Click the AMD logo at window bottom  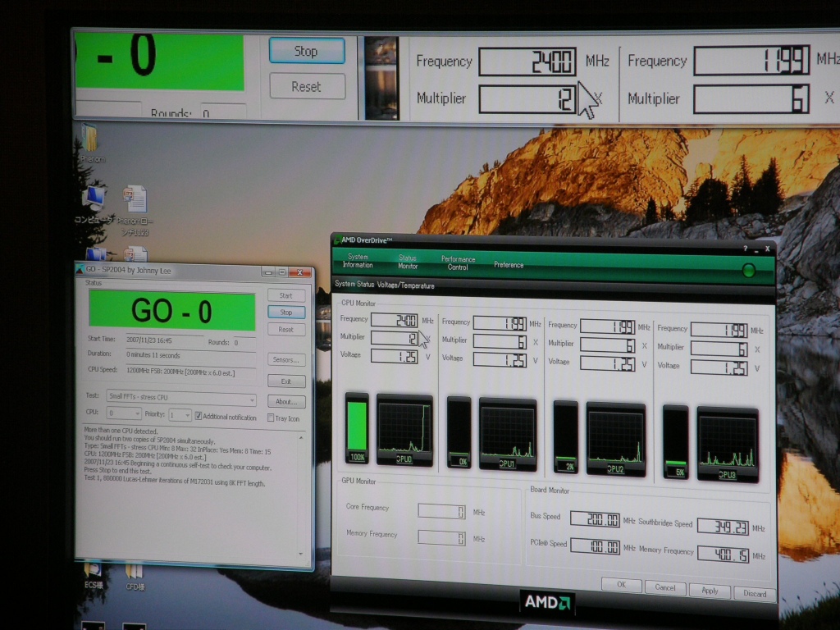pos(547,603)
